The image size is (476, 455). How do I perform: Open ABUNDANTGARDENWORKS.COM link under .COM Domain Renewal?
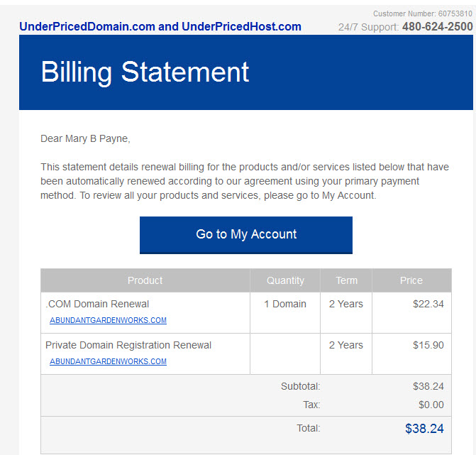click(108, 320)
